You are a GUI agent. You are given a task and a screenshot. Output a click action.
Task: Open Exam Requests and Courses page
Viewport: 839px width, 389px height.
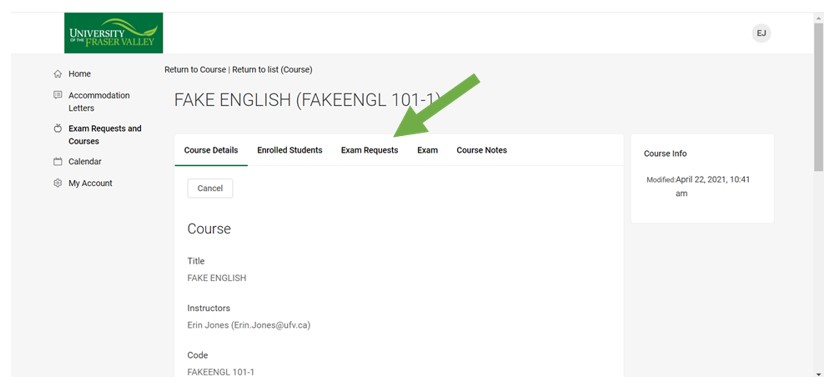click(x=105, y=135)
